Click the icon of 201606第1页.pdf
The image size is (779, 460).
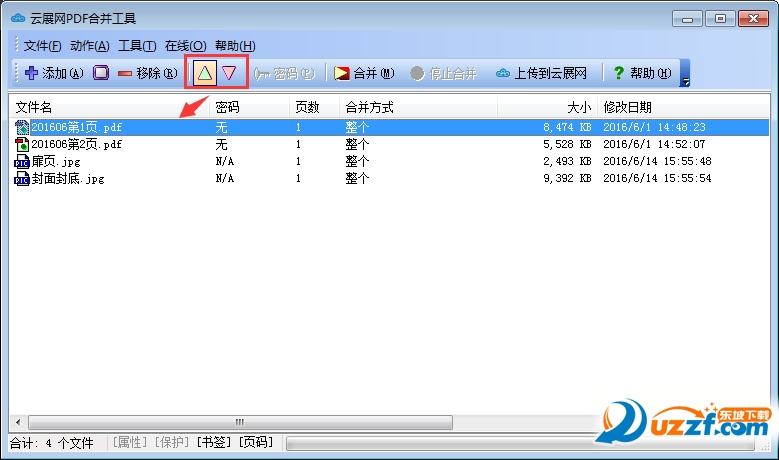pos(22,127)
